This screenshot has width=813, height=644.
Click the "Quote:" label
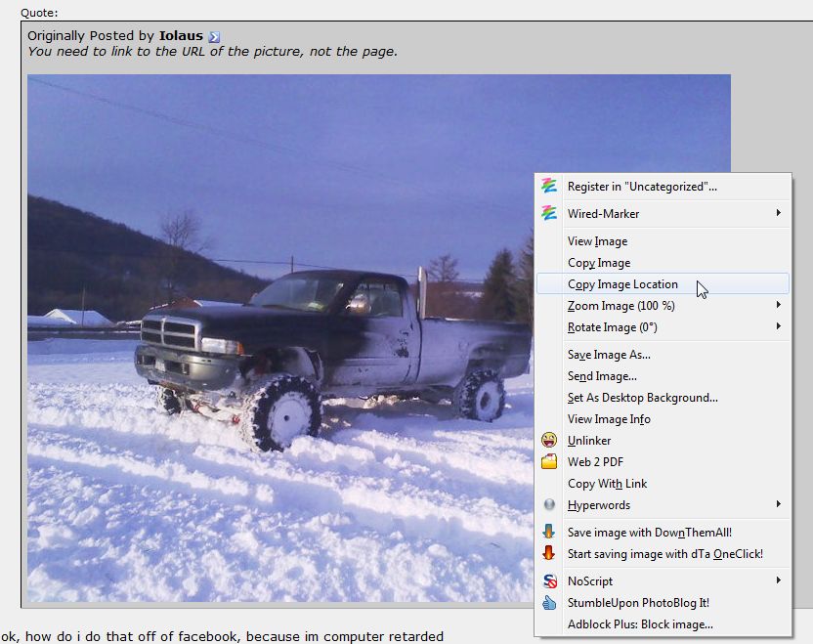[39, 13]
